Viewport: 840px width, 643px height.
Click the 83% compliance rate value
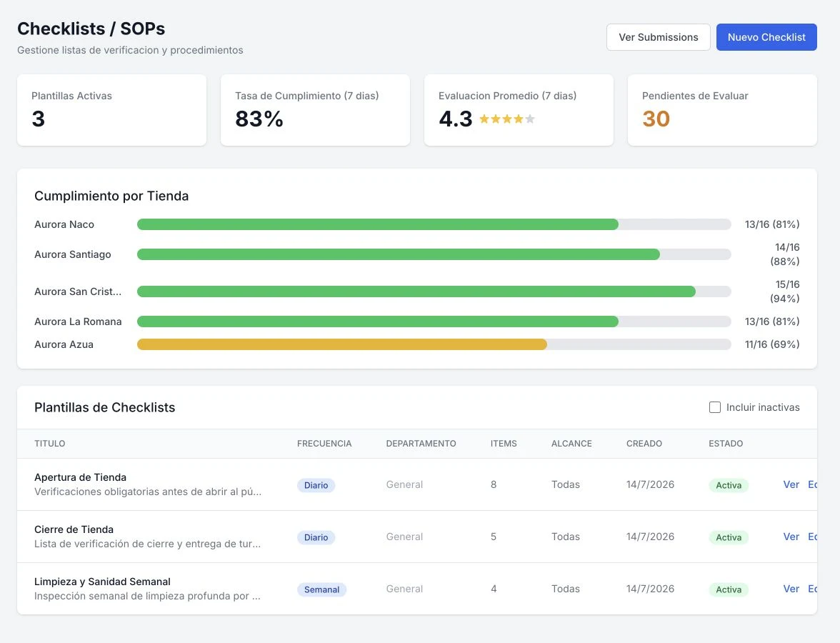coord(259,119)
